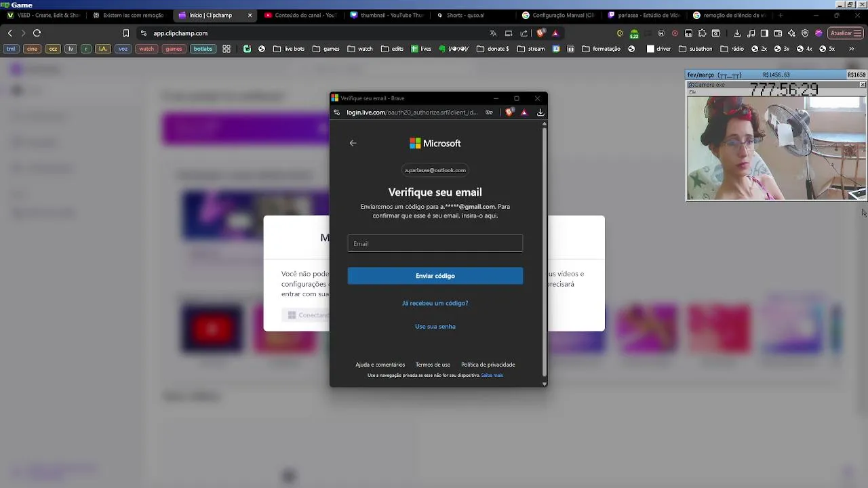Open the 'I.A.' bookmark

[x=102, y=49]
